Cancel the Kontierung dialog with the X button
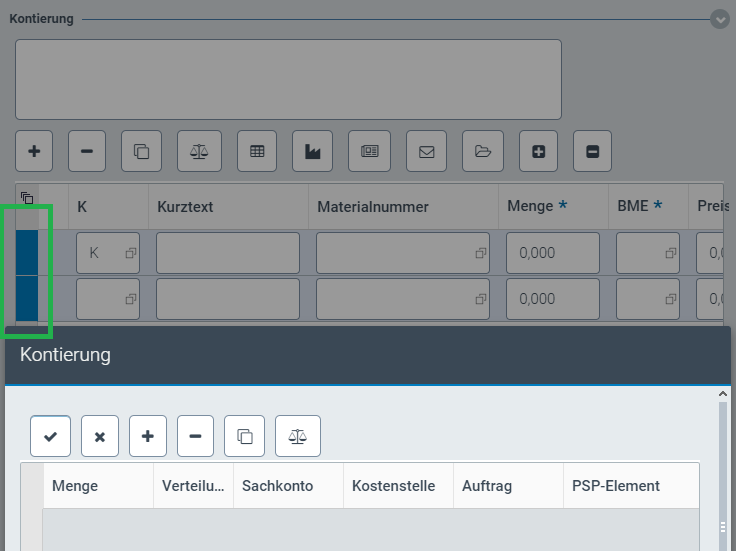The height and width of the screenshot is (551, 736). [99, 437]
